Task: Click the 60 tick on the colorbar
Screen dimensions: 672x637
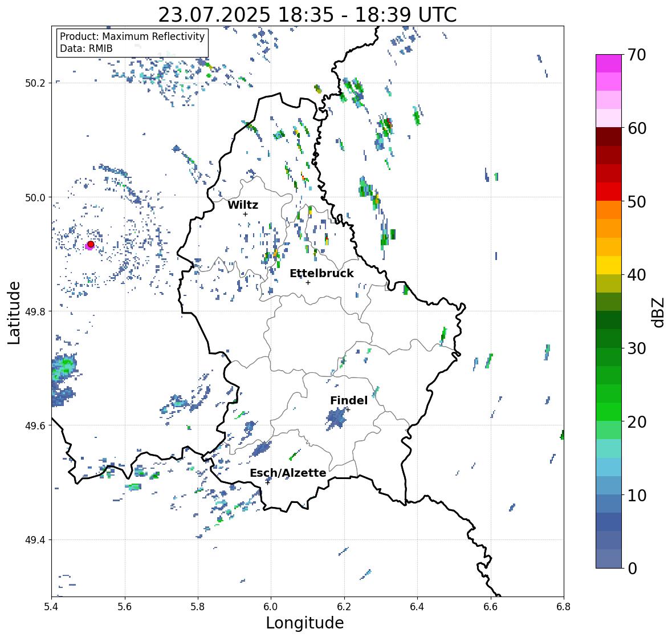Action: click(x=637, y=128)
